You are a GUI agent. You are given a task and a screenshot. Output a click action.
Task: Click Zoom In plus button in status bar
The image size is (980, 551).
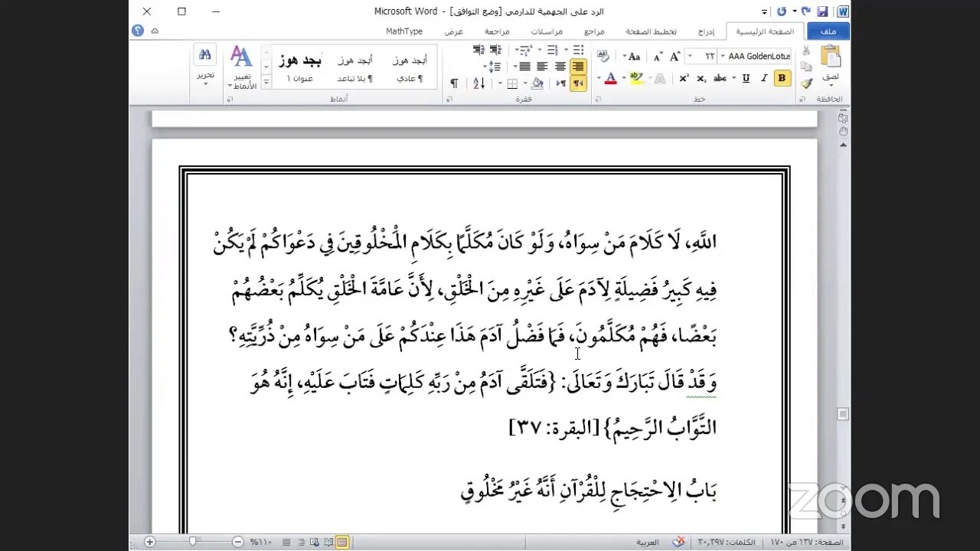click(149, 542)
